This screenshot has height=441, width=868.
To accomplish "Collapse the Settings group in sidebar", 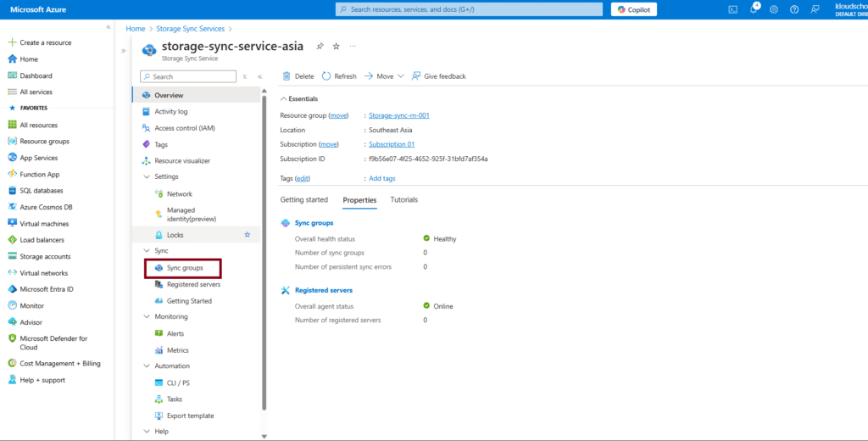I will coord(146,176).
